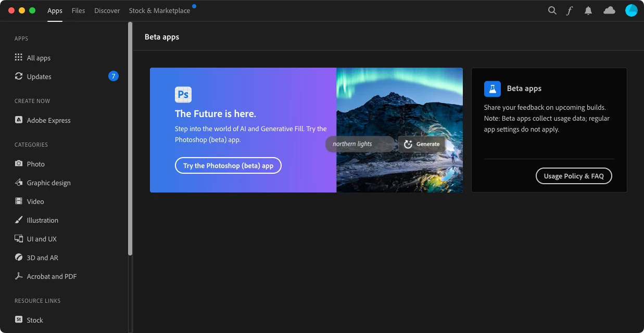Image resolution: width=644 pixels, height=333 pixels.
Task: Click the Try the Photoshop (beta) app button
Action: click(228, 165)
